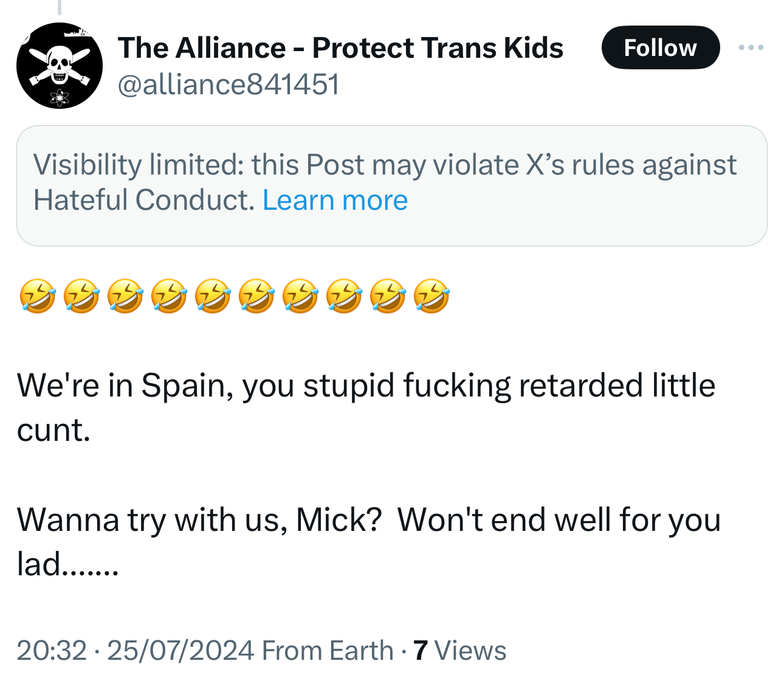Image resolution: width=784 pixels, height=689 pixels.
Task: Click the 25/07/2024 post date
Action: click(x=180, y=650)
